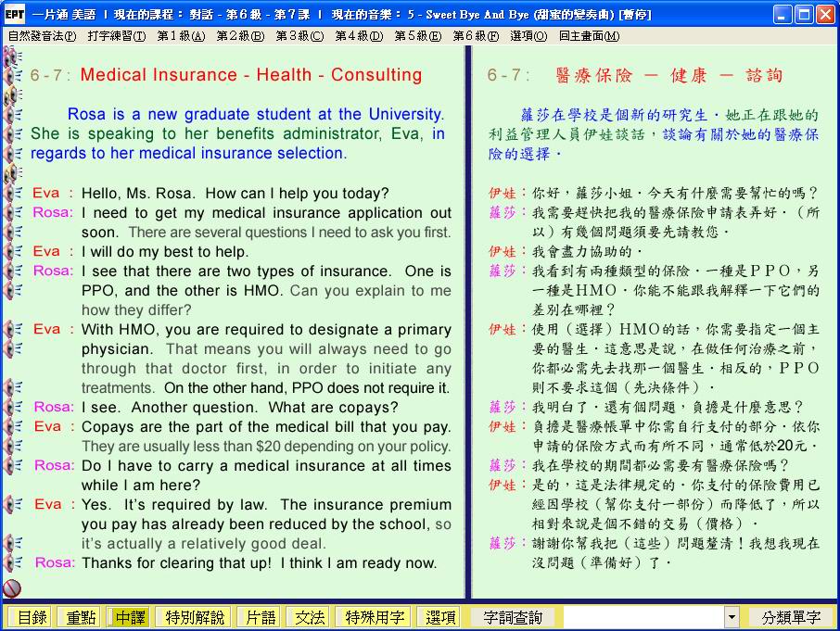Screen dimensions: 840x631
Task: Click speaker icon beside "Hello, Ms. Rosa" line
Action: tap(13, 194)
